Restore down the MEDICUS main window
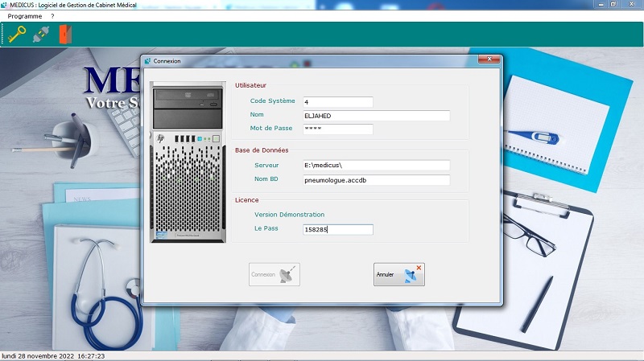 click(613, 4)
